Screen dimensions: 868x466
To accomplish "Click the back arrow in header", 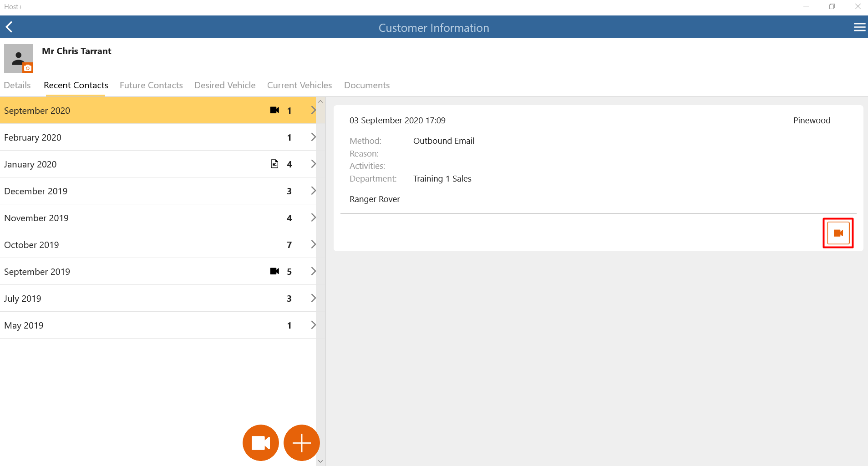I will 9,27.
